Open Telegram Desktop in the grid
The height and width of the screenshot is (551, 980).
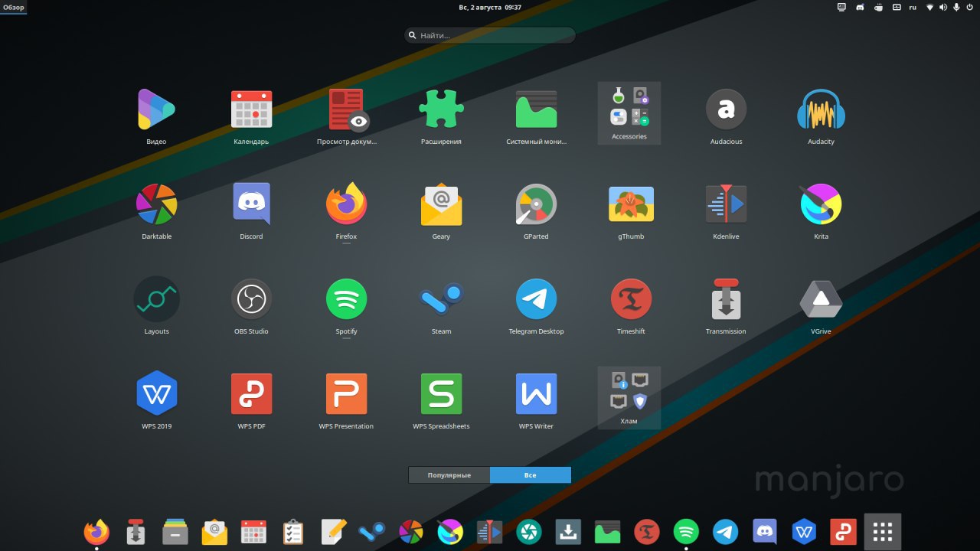tap(536, 299)
